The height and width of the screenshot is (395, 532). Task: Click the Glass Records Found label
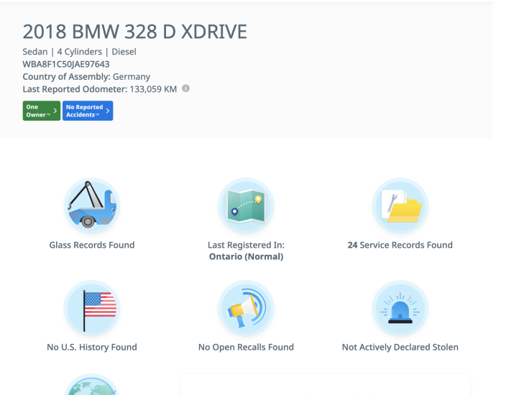pos(91,245)
